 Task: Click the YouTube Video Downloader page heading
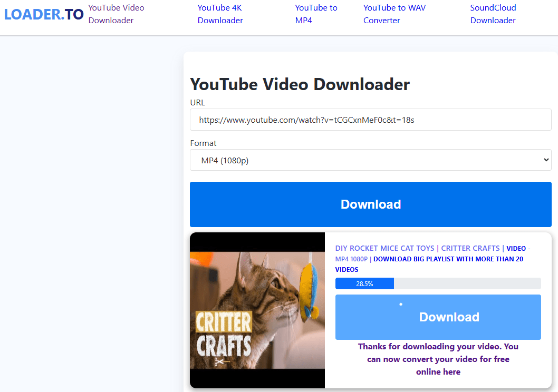300,84
